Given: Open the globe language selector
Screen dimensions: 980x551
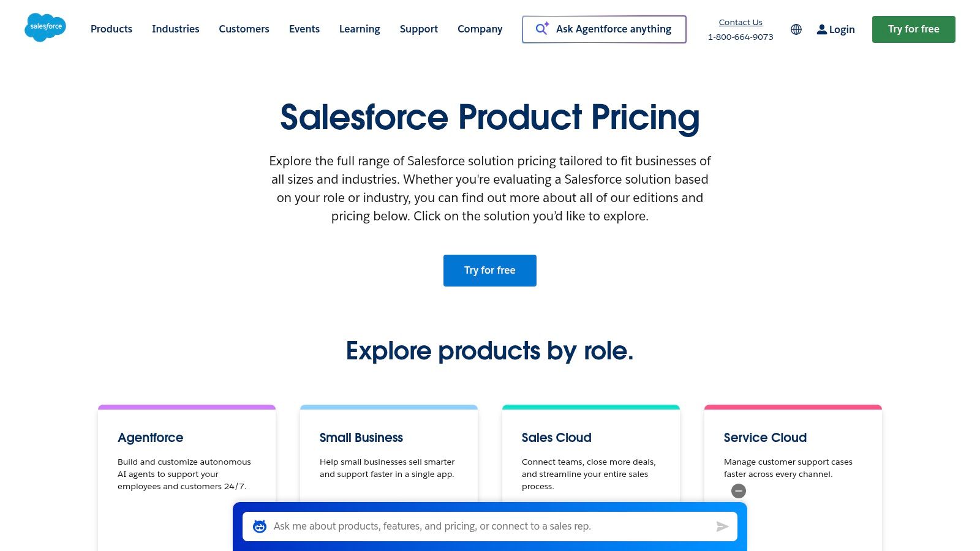Looking at the screenshot, I should click(796, 29).
